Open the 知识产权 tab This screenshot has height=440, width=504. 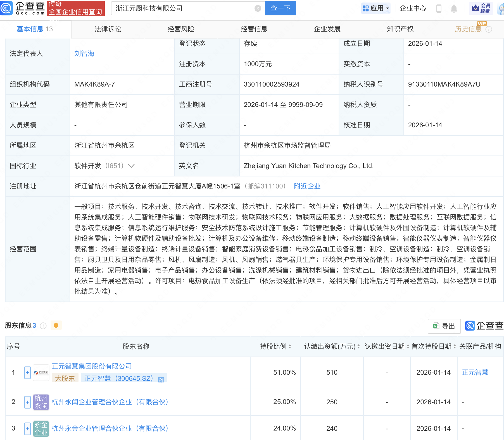pyautogui.click(x=400, y=29)
